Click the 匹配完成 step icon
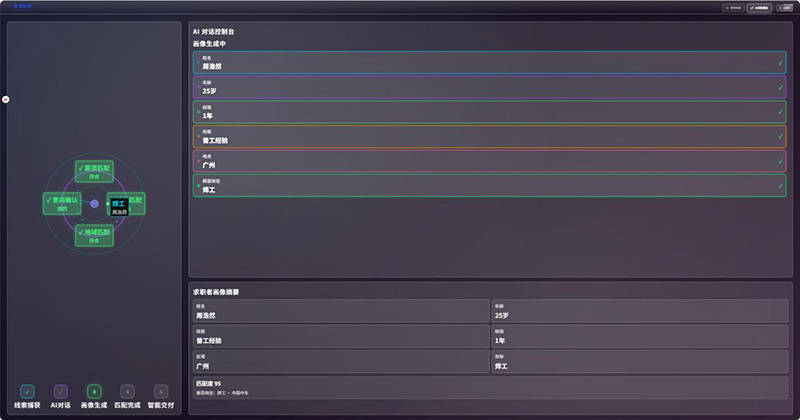 [x=127, y=391]
